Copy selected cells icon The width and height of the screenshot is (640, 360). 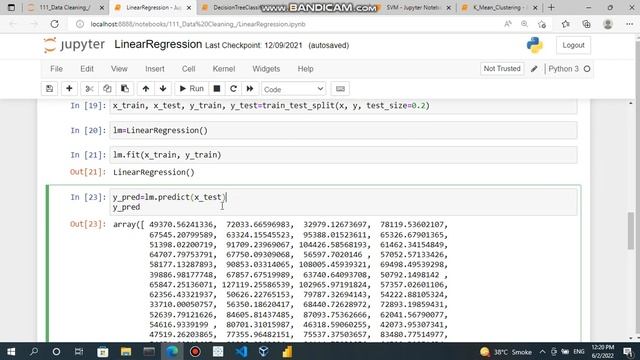107,89
